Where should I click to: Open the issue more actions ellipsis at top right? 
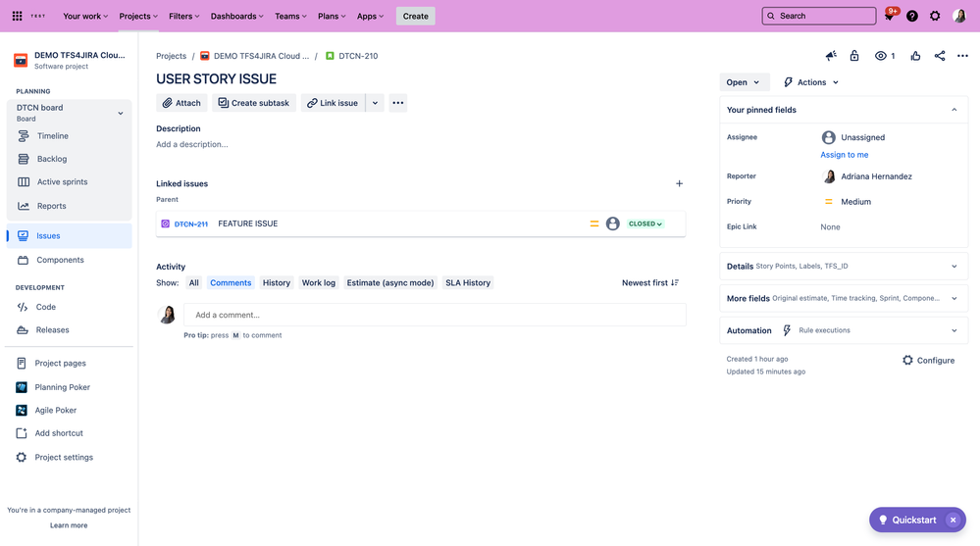coord(962,56)
